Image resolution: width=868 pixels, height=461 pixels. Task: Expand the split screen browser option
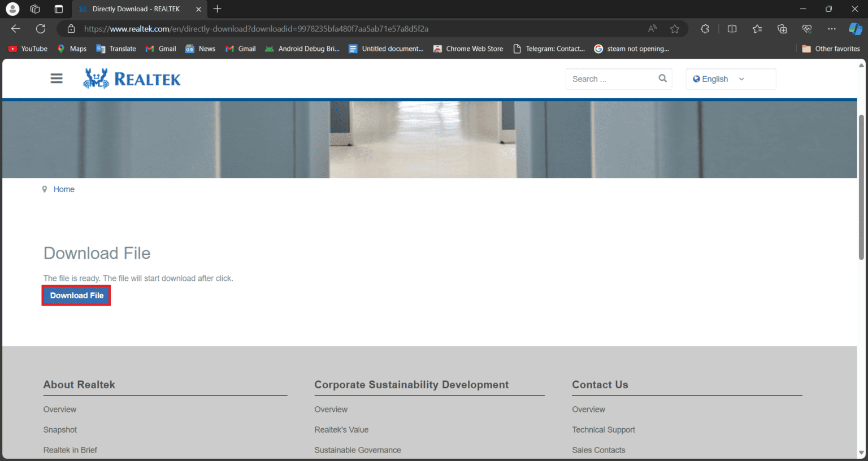pos(731,28)
